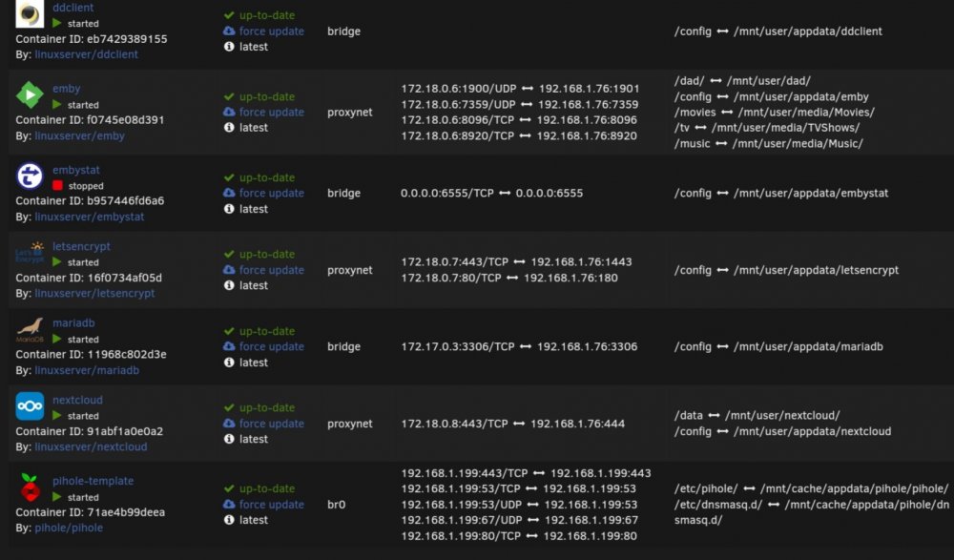Click the letsencrypt container icon
This screenshot has width=954, height=560.
[x=30, y=253]
